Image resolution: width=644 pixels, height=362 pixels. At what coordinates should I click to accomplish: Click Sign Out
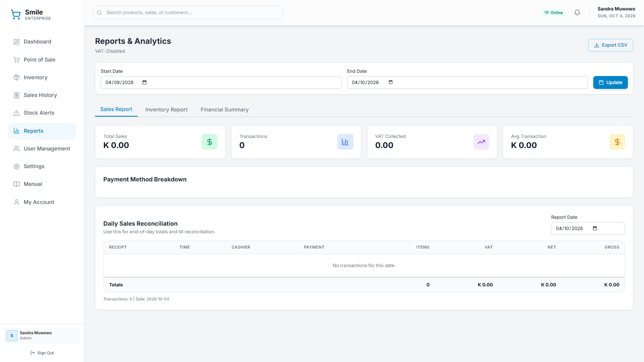pos(42,353)
